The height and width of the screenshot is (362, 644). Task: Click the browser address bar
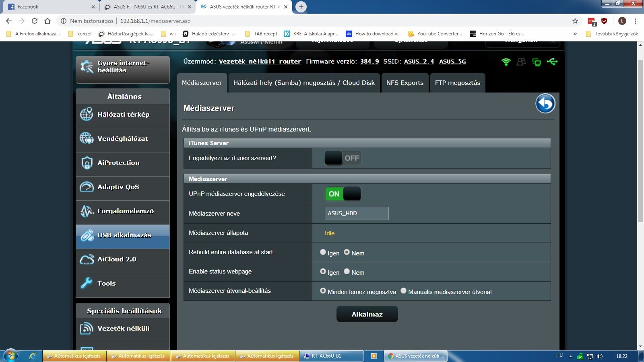click(314, 21)
